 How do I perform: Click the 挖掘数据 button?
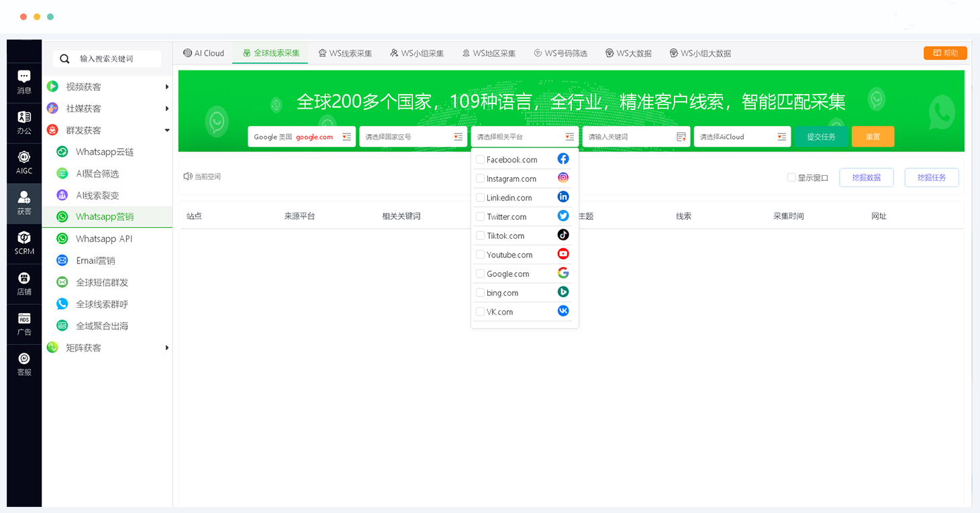pyautogui.click(x=866, y=178)
